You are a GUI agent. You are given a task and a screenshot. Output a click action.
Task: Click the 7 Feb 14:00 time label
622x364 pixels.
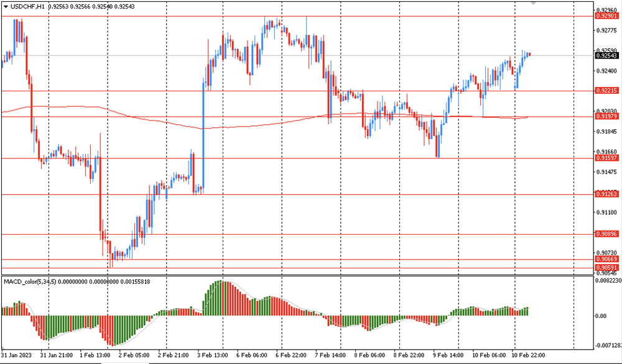click(x=330, y=355)
